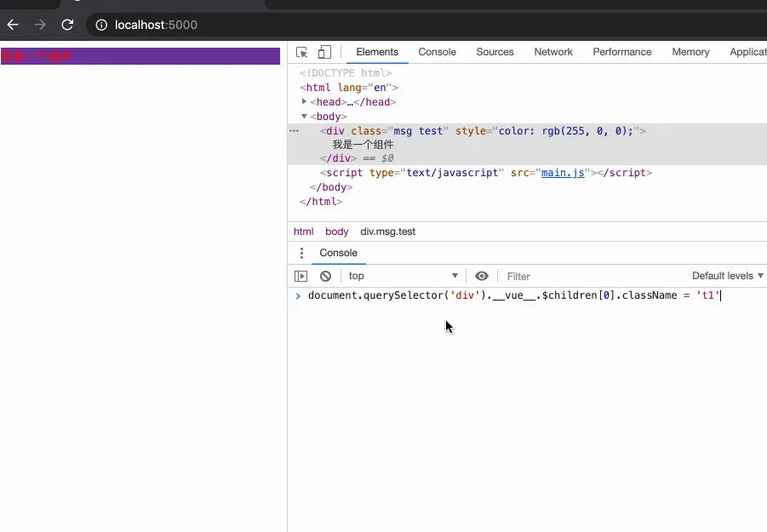Open the top context dropdown
The width and height of the screenshot is (767, 532).
[403, 276]
